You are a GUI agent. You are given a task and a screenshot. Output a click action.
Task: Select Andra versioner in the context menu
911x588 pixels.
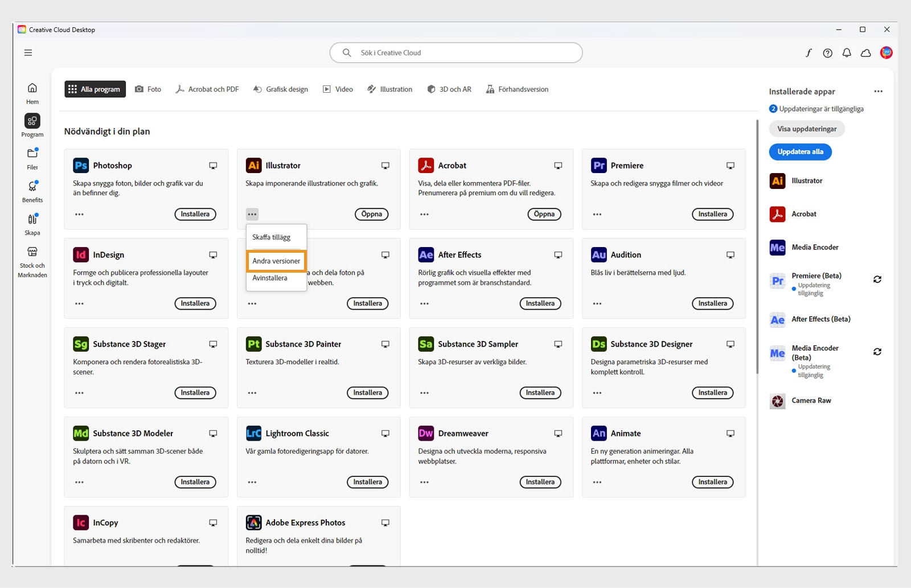[x=276, y=261]
